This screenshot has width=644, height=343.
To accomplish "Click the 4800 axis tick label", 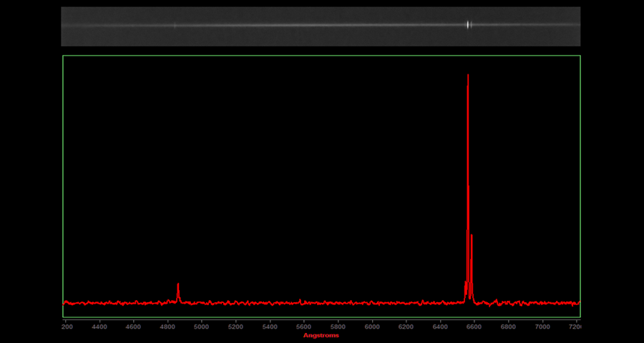I will click(x=167, y=327).
